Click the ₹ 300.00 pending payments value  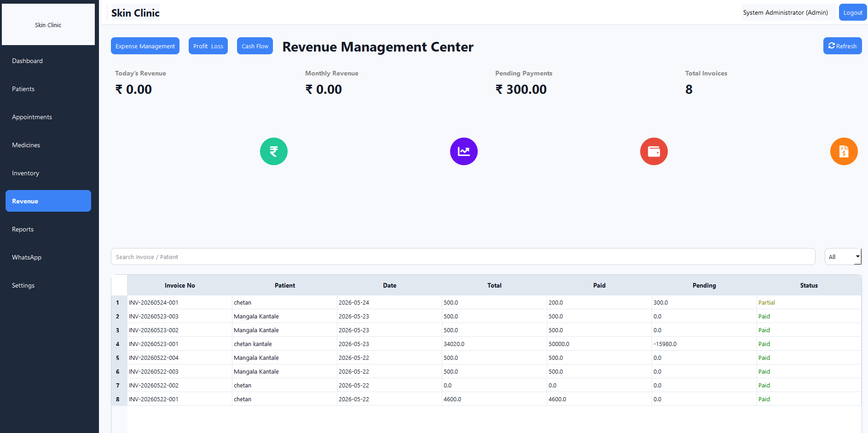(x=521, y=89)
